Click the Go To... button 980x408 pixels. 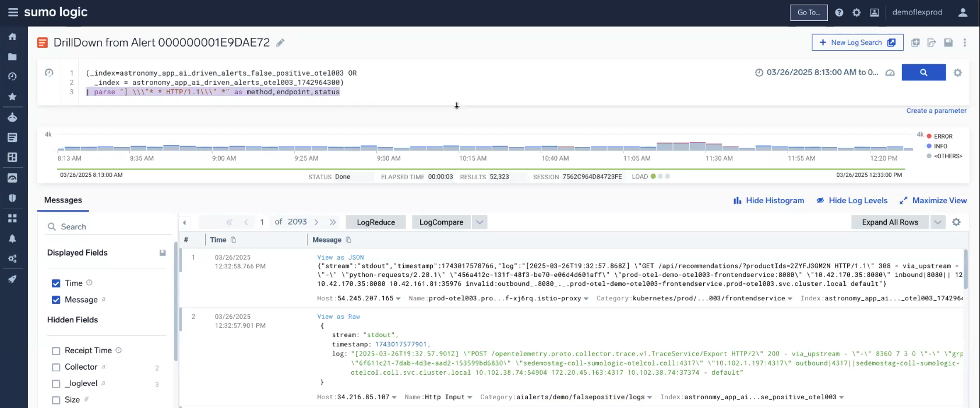(x=808, y=12)
